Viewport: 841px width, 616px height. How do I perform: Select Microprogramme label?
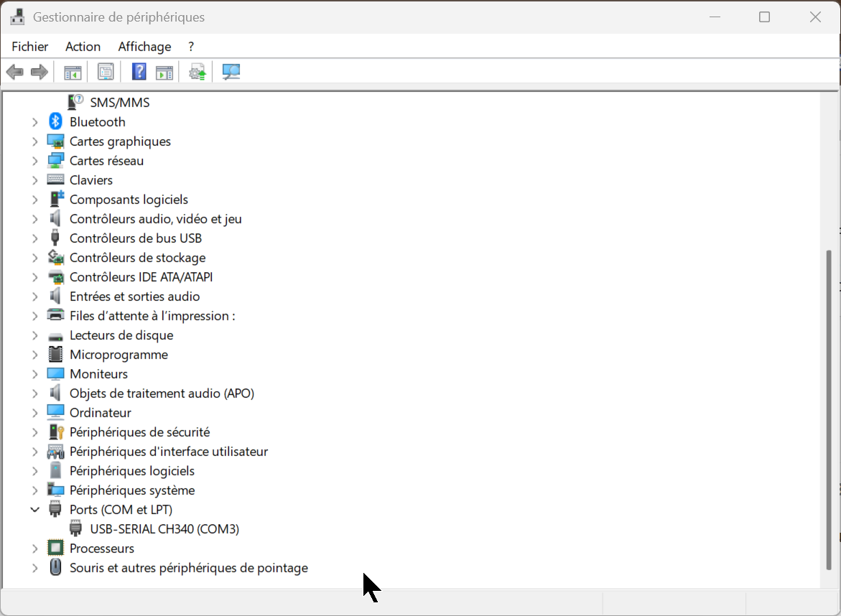coord(119,355)
